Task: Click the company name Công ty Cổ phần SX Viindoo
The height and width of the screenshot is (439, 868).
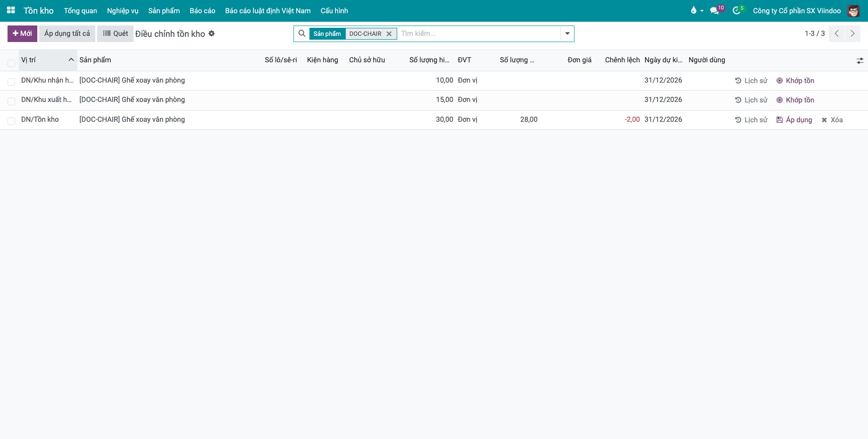Action: [797, 10]
